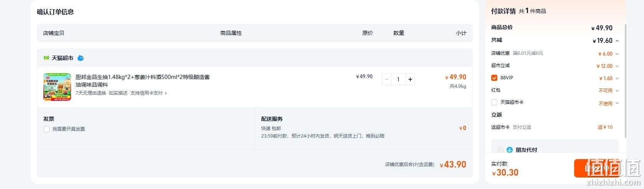Click the orange 提交订单 submit button
The width and height of the screenshot is (644, 189).
(x=596, y=168)
